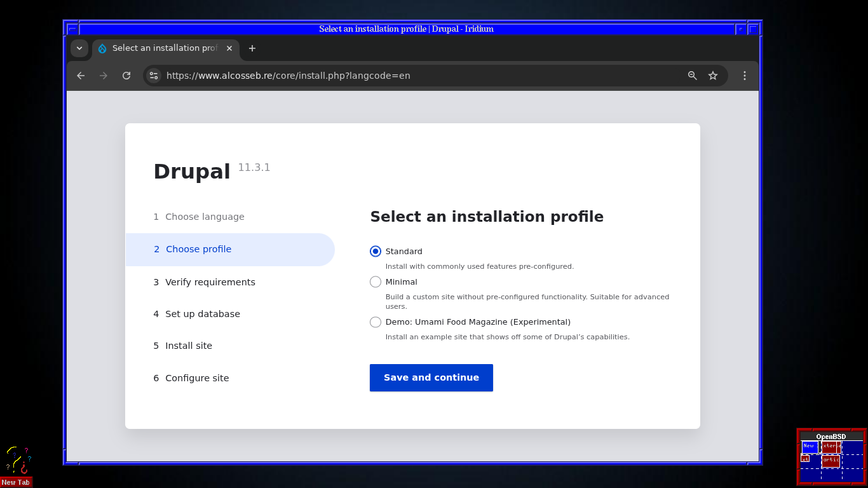Image resolution: width=868 pixels, height=488 pixels.
Task: Open the tab search chevron dropdown
Action: 79,48
